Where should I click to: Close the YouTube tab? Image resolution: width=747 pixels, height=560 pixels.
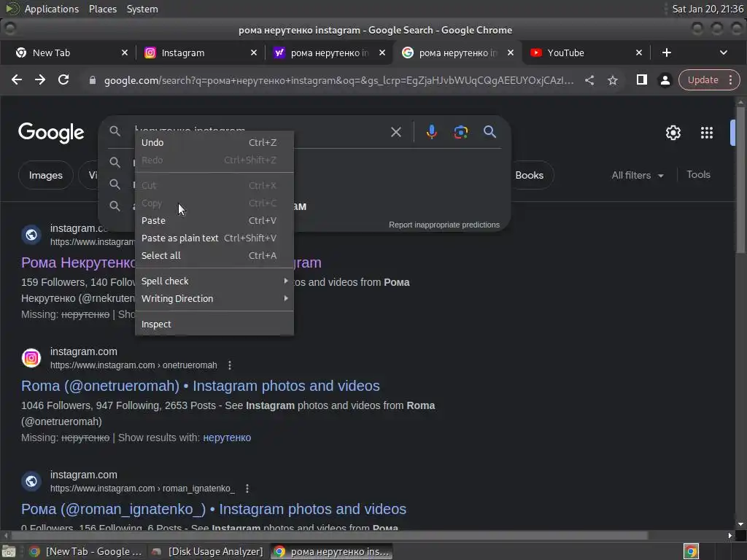point(639,52)
